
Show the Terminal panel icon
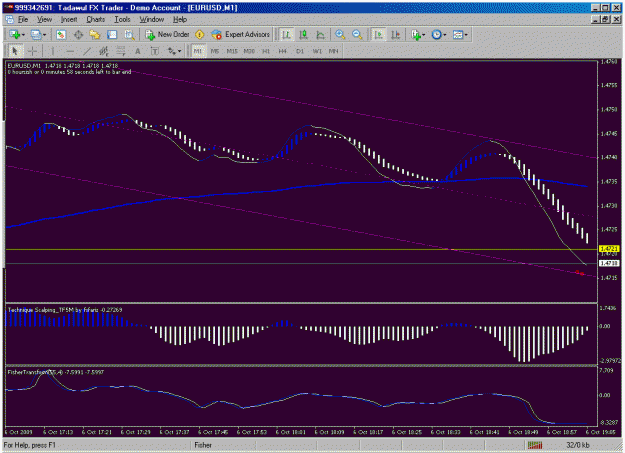point(112,35)
